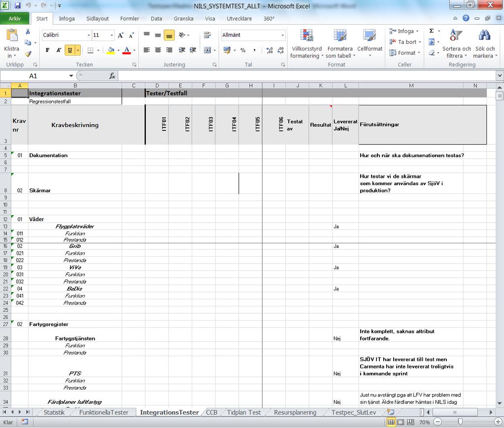Open the font size 11 dropdown
The width and height of the screenshot is (504, 428).
111,35
